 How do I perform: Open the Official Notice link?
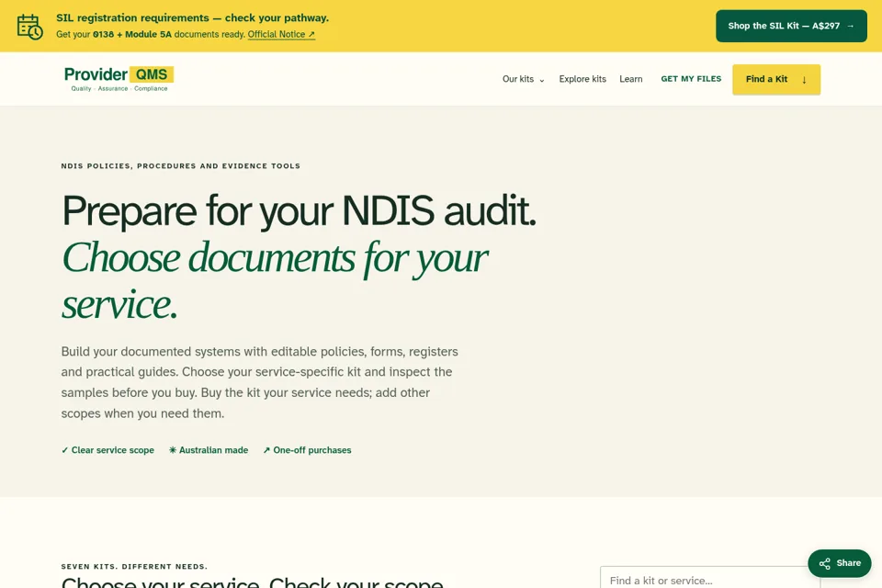pyautogui.click(x=281, y=34)
